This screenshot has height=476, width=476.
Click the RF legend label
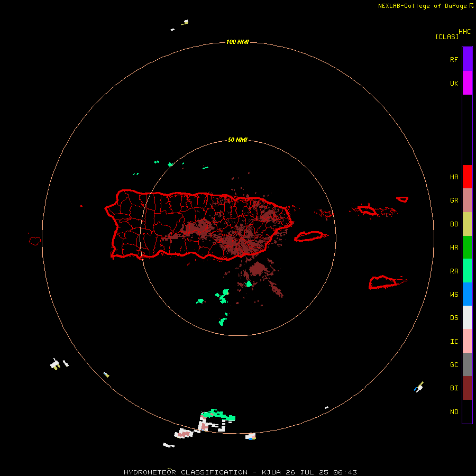454,60
